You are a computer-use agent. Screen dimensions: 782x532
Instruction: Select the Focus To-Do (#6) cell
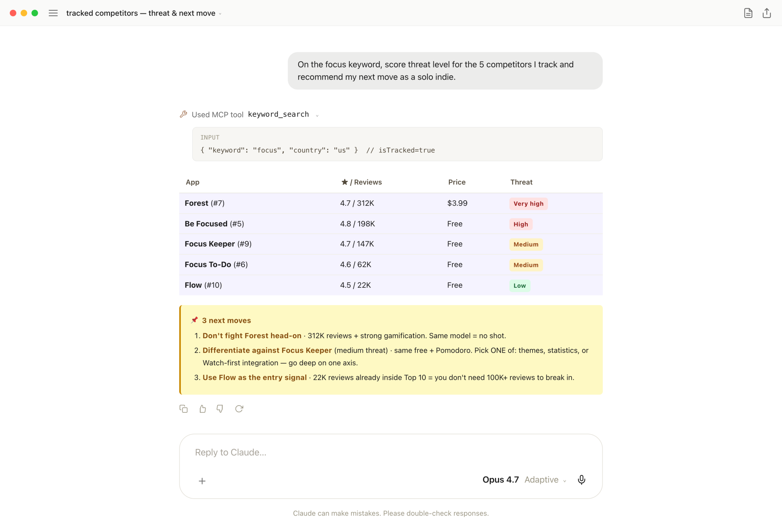pos(216,264)
